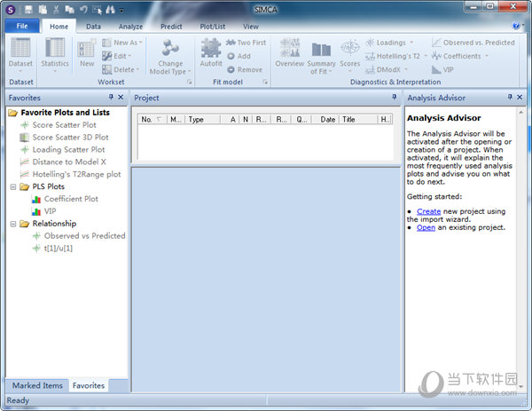Select Observed vs Predicted favorite
Image resolution: width=532 pixels, height=411 pixels.
[x=84, y=236]
